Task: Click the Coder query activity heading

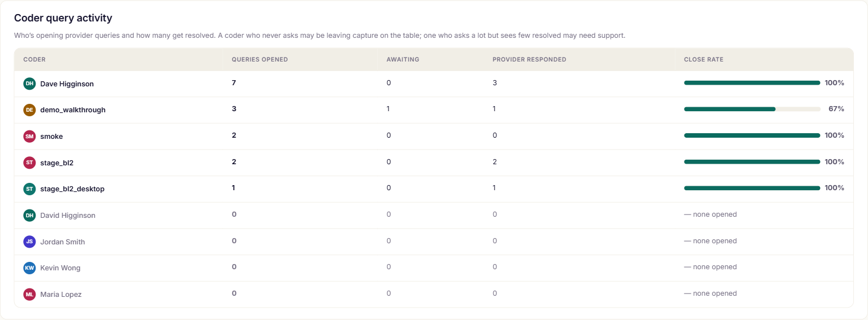Action: 63,18
